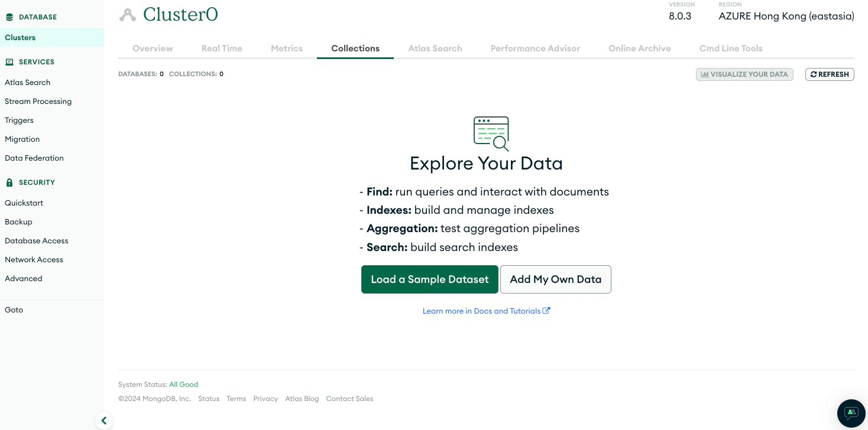This screenshot has height=430, width=868.
Task: Click the Visualize Your Data button
Action: [744, 74]
